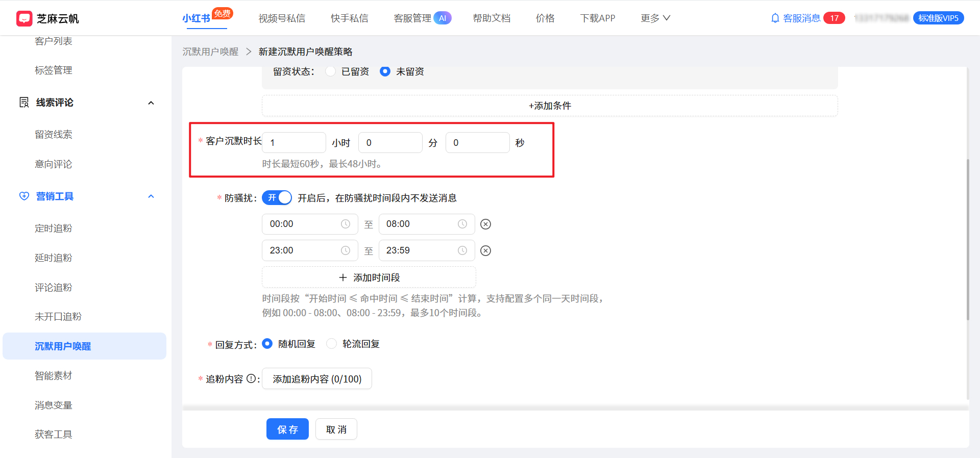Open 帮助文档 menu item
This screenshot has width=980, height=458.
click(x=492, y=18)
